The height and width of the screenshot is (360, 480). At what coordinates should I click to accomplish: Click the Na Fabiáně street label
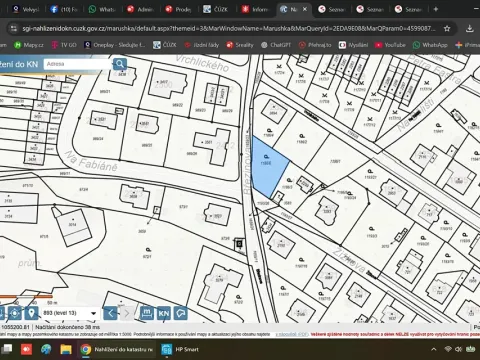91,161
